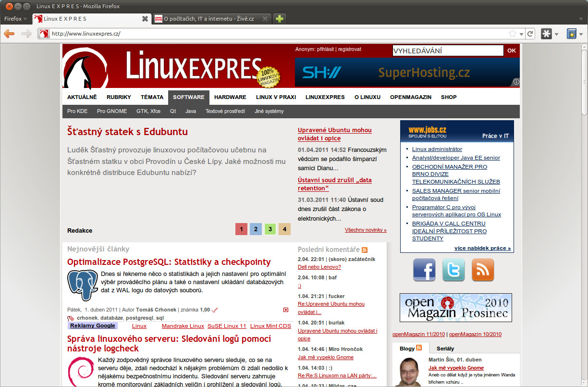
Task: Expand the address bar history dropdown
Action: pos(521,34)
